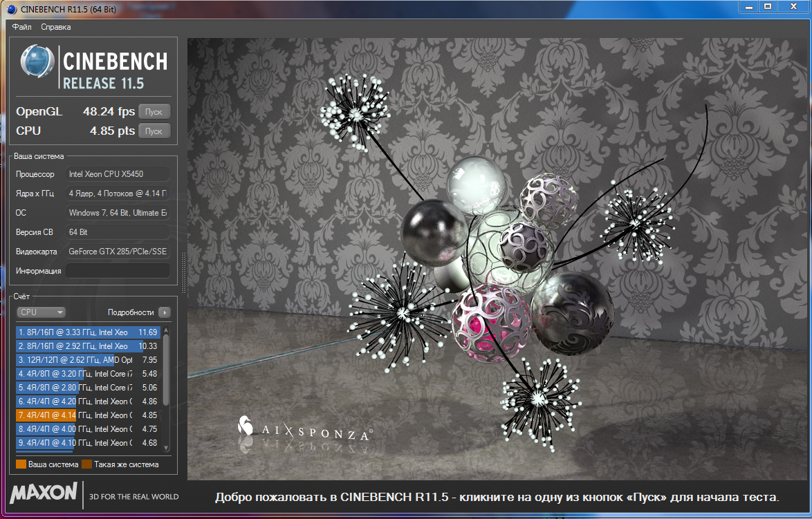The width and height of the screenshot is (812, 519).
Task: Click the ranking list scrollbar thumb
Action: 166,370
